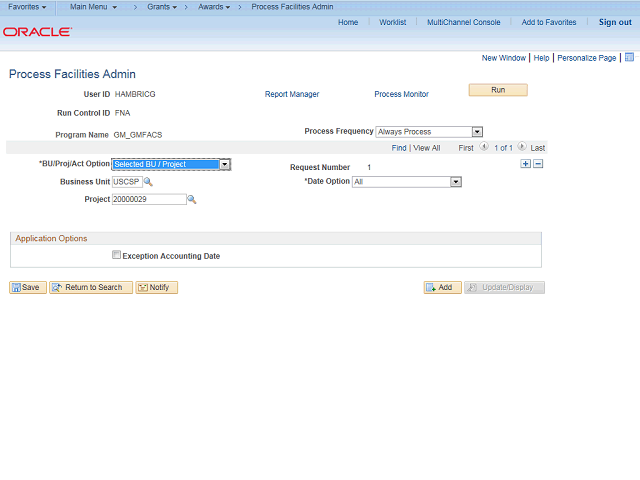Click User ID value HAMBRICG

[x=135, y=94]
